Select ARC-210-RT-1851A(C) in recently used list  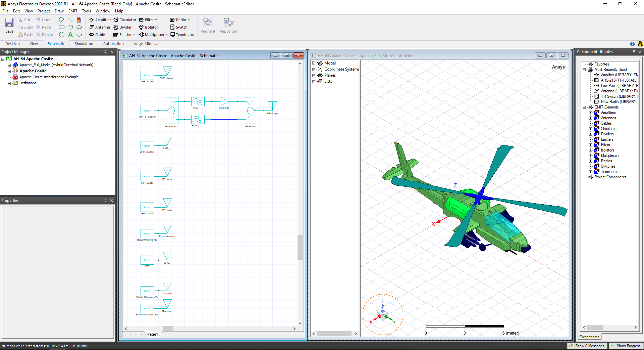tap(619, 80)
